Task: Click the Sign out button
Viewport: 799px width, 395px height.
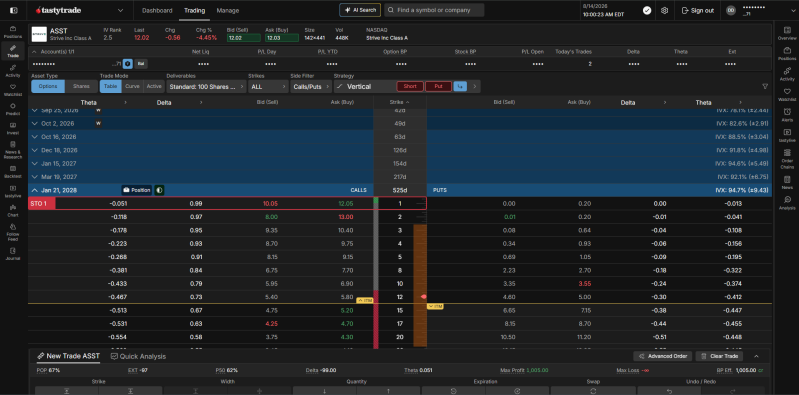Action: pos(698,10)
